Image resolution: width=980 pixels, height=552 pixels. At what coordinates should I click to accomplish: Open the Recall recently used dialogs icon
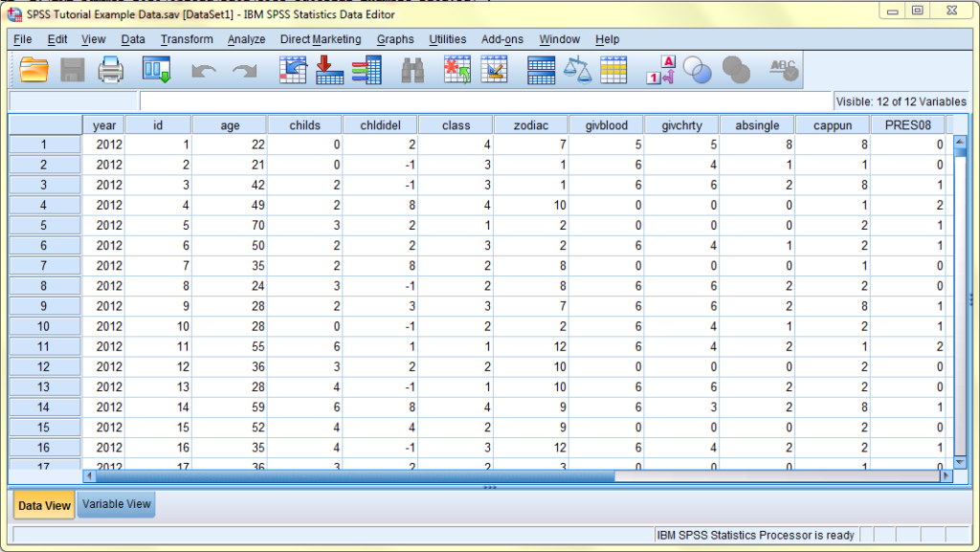click(156, 70)
